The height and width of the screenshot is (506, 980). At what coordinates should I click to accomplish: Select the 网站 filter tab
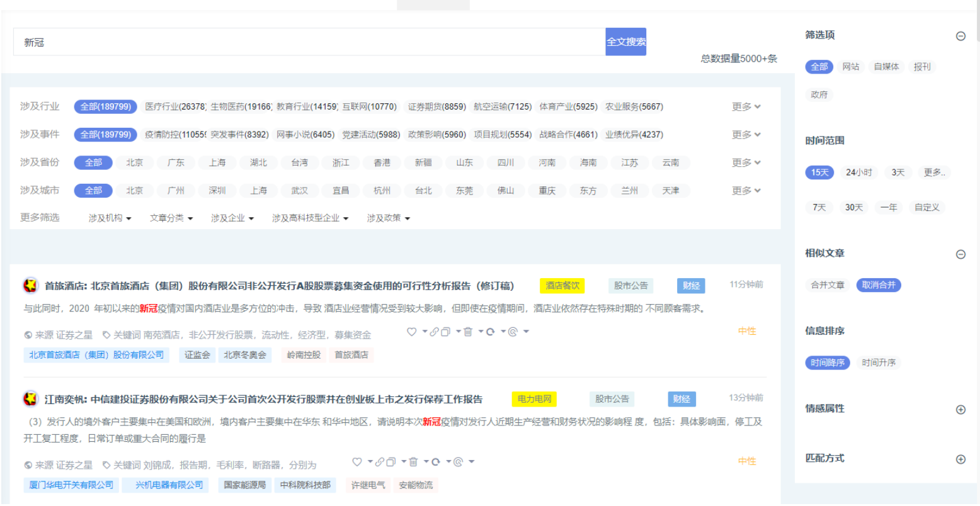point(852,67)
